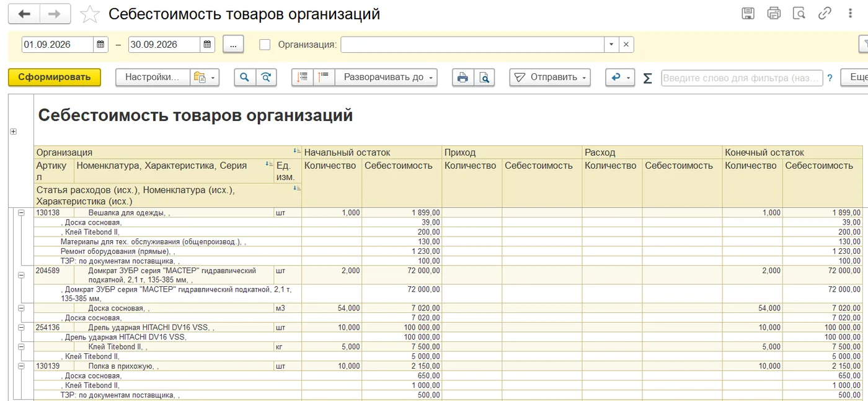Open report variants dropdown next to Настройки
The width and height of the screenshot is (868, 401).
205,77
